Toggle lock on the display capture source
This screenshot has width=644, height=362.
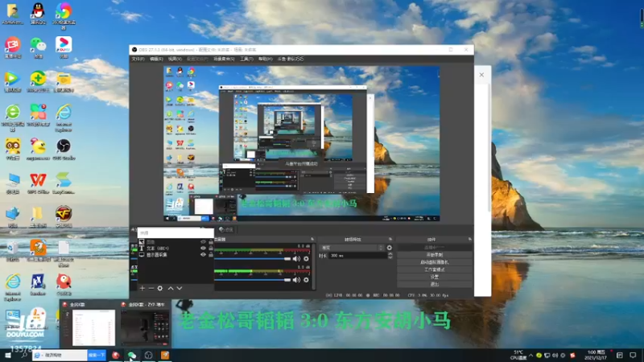(x=211, y=255)
